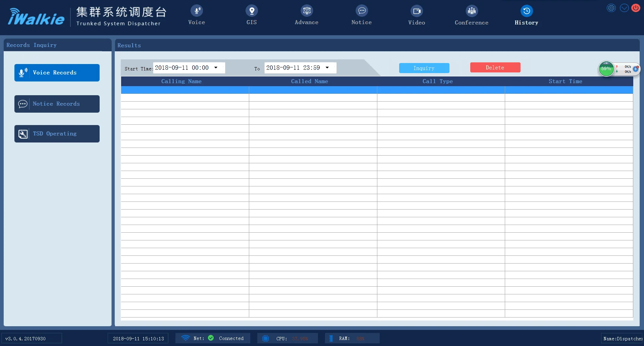Expand the To date dropdown arrow

click(327, 68)
